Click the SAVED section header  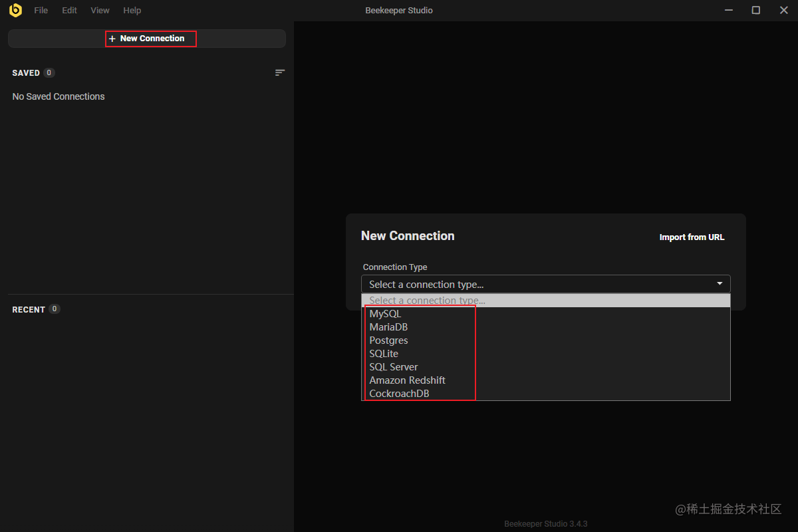[26, 72]
